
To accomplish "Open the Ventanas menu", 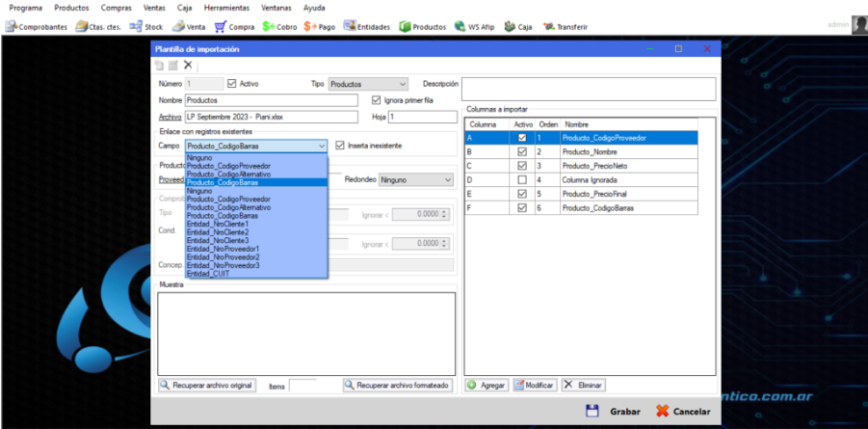I will click(x=276, y=9).
